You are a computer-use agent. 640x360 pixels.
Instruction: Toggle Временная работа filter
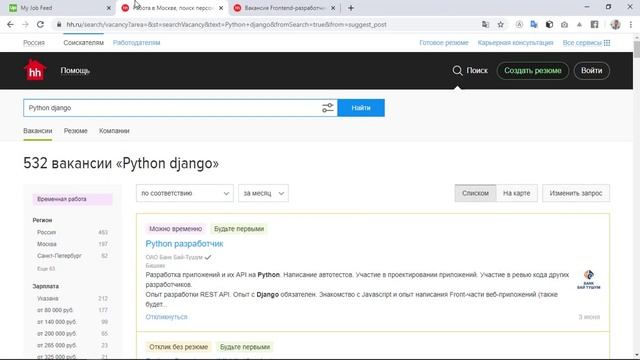coord(72,199)
